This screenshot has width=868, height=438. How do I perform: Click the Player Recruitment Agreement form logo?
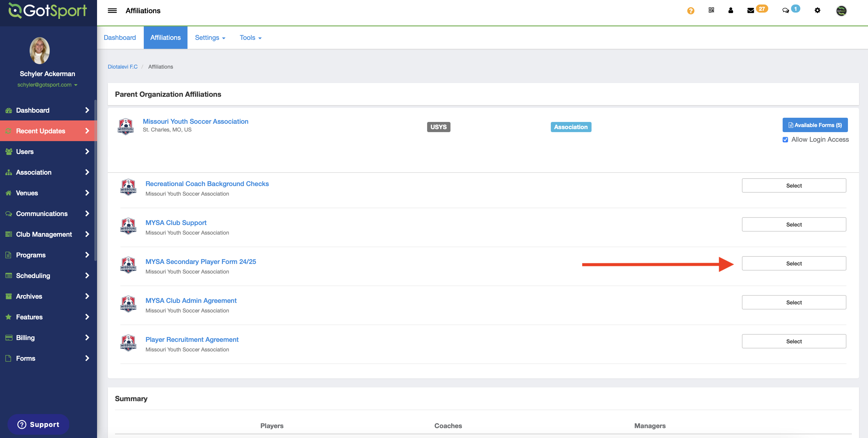128,343
